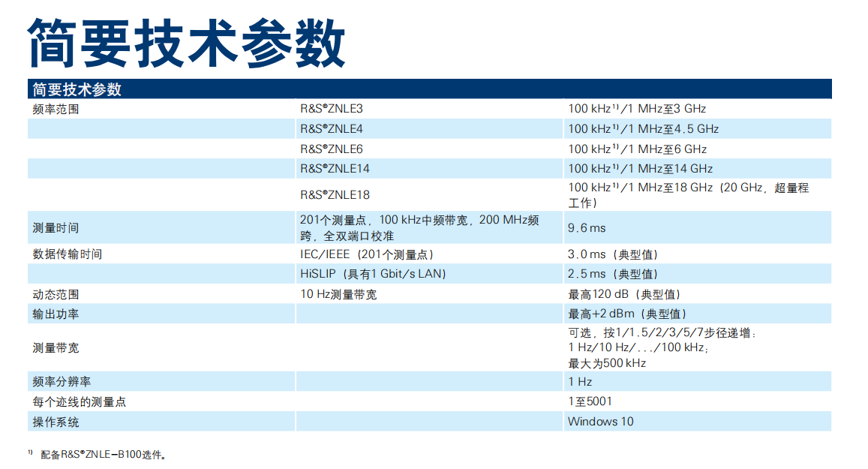Click the 最高+2 dBm output power value
Image resolution: width=868 pixels, height=469 pixels.
pyautogui.click(x=627, y=314)
